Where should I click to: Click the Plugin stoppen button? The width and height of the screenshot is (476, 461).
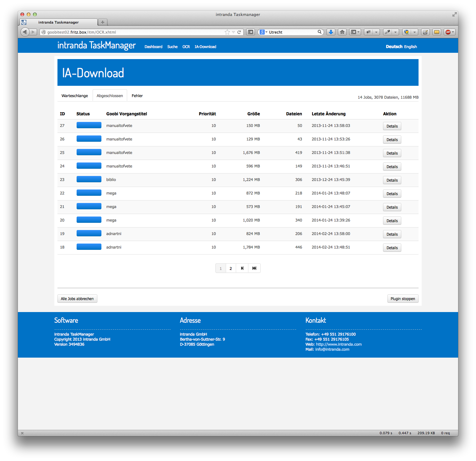pyautogui.click(x=403, y=299)
